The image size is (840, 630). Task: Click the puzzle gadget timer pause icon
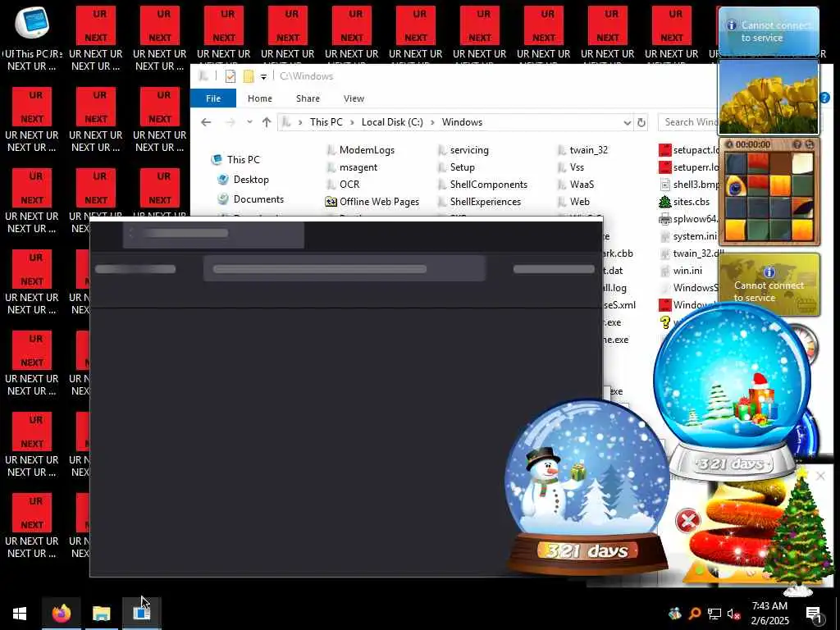[x=729, y=144]
